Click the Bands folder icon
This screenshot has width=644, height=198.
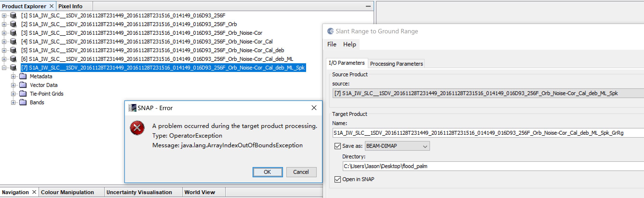(x=23, y=102)
